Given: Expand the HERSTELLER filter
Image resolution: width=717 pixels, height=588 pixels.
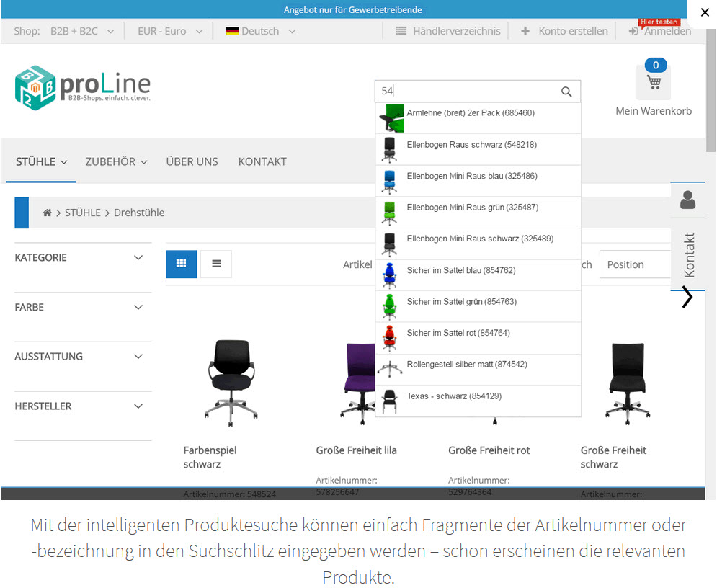Looking at the screenshot, I should (x=83, y=406).
